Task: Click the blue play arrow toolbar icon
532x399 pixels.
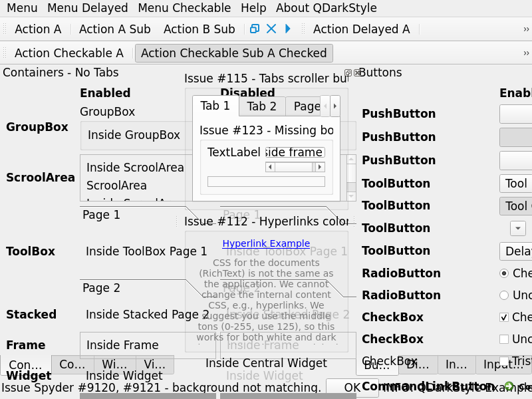Action: pyautogui.click(x=288, y=29)
